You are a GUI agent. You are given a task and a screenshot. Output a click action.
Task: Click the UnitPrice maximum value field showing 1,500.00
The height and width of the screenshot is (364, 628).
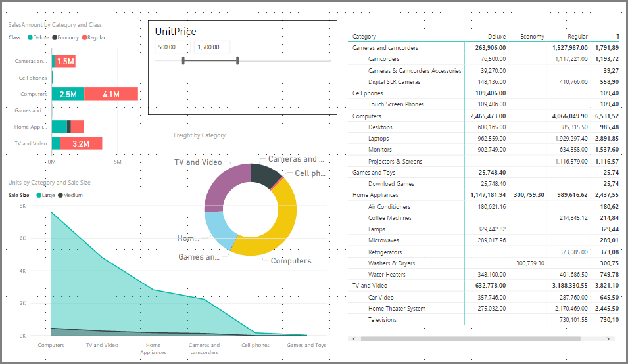pos(212,47)
